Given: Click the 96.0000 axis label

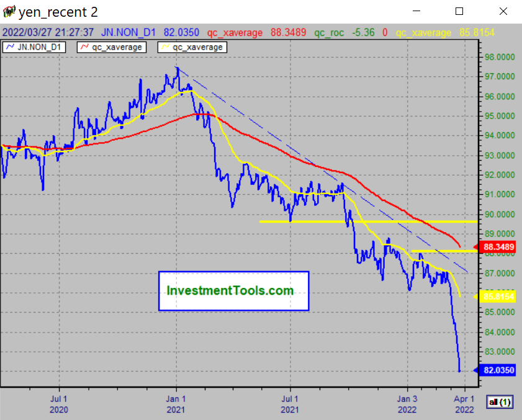Looking at the screenshot, I should [500, 97].
